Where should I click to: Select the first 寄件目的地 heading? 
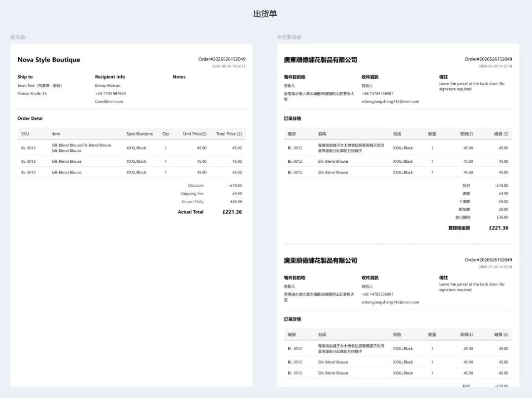point(295,77)
